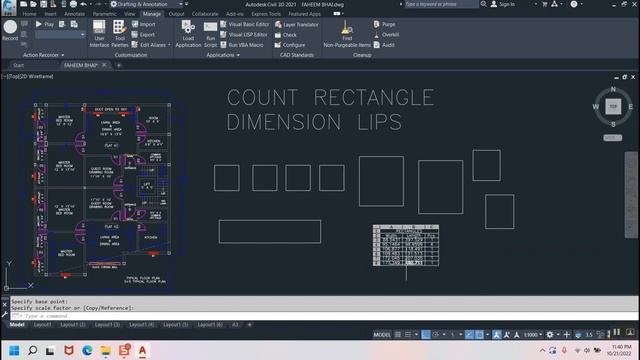The image size is (640, 360).
Task: Switch to the Insert ribbon tab
Action: click(50, 14)
